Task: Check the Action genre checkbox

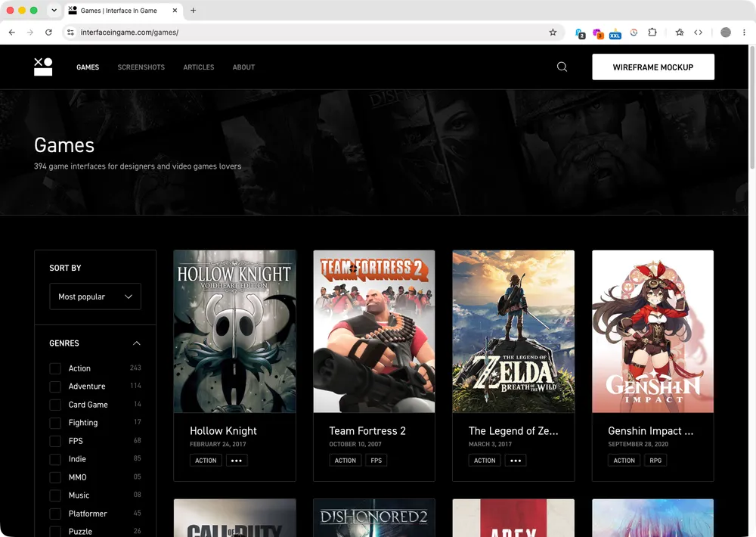Action: point(55,368)
